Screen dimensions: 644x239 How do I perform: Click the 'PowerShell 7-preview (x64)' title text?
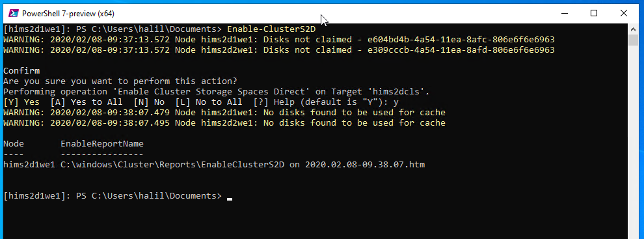click(68, 14)
